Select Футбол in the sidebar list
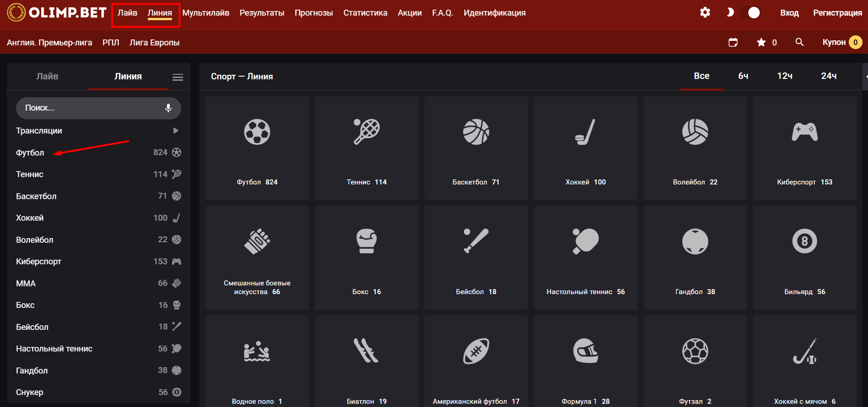Image resolution: width=868 pixels, height=407 pixels. coord(30,152)
